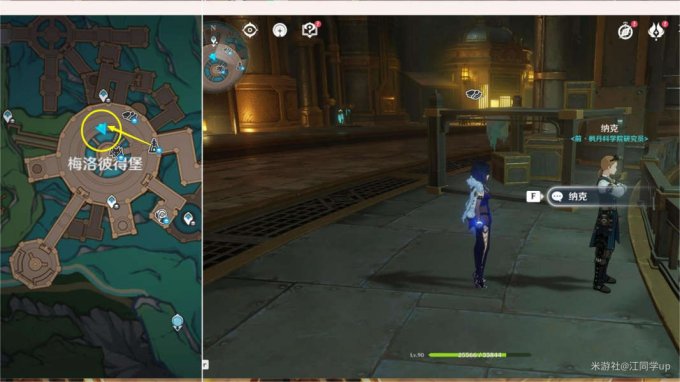The width and height of the screenshot is (680, 382).
Task: Toggle the elemental sight eye icon
Action: coord(250,30)
